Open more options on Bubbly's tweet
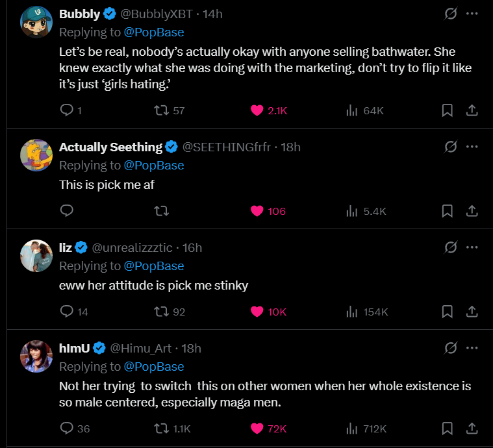 472,14
